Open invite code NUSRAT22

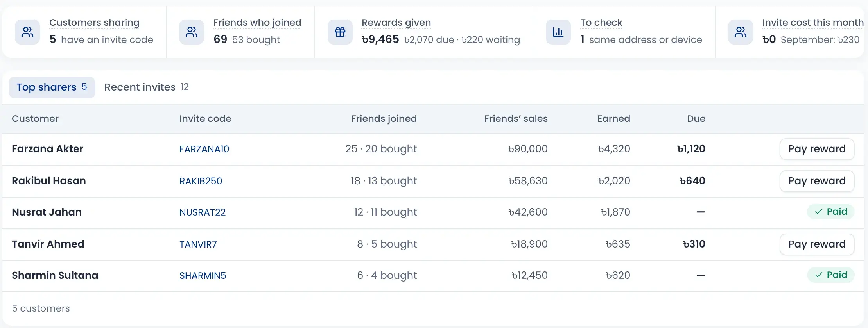[203, 212]
